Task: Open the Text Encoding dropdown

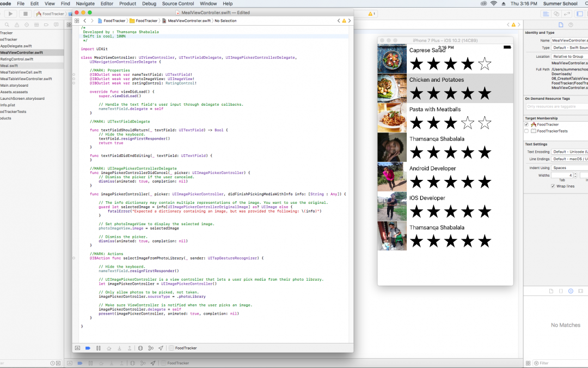Action: click(x=569, y=152)
